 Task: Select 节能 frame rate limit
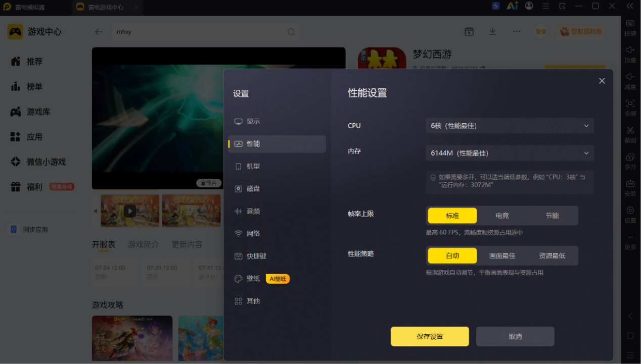coord(552,216)
